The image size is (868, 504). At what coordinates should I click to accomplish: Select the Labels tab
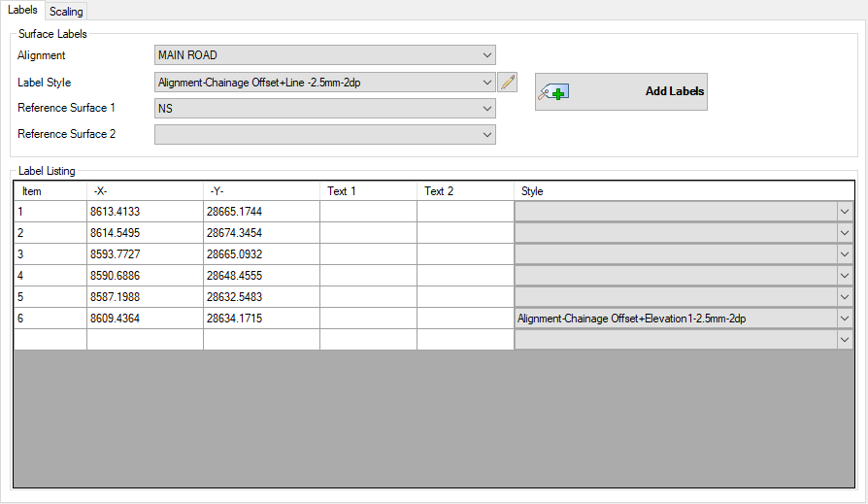pyautogui.click(x=22, y=10)
